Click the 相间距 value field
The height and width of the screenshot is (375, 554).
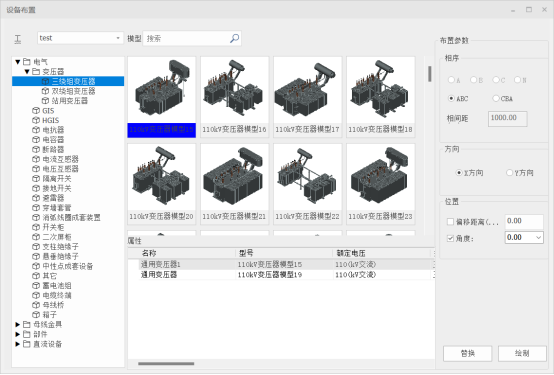[508, 118]
